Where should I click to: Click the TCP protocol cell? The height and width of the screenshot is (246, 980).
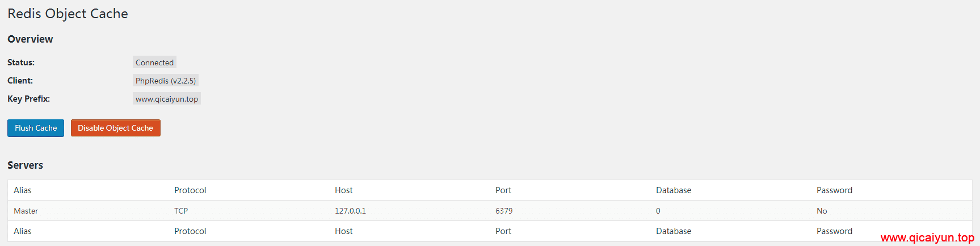[181, 211]
